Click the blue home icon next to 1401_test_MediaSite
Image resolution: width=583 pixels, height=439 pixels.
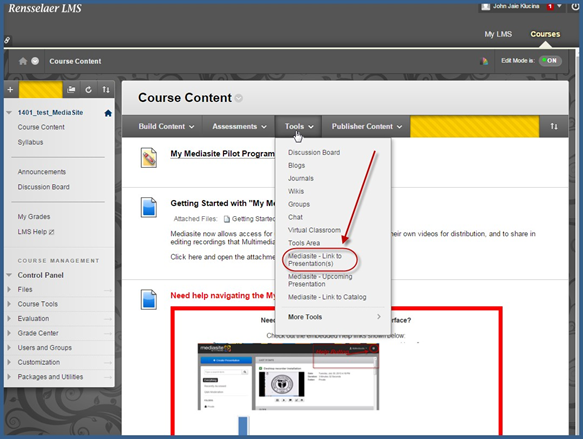(108, 113)
